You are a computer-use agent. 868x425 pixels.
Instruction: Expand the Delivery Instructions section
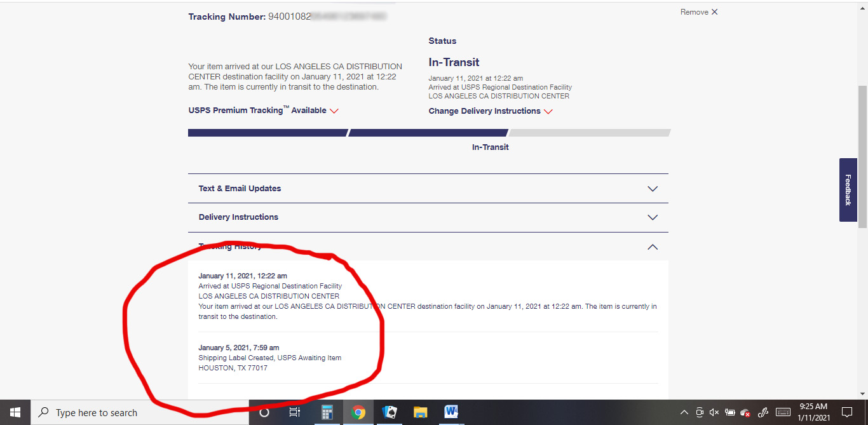[x=428, y=217]
